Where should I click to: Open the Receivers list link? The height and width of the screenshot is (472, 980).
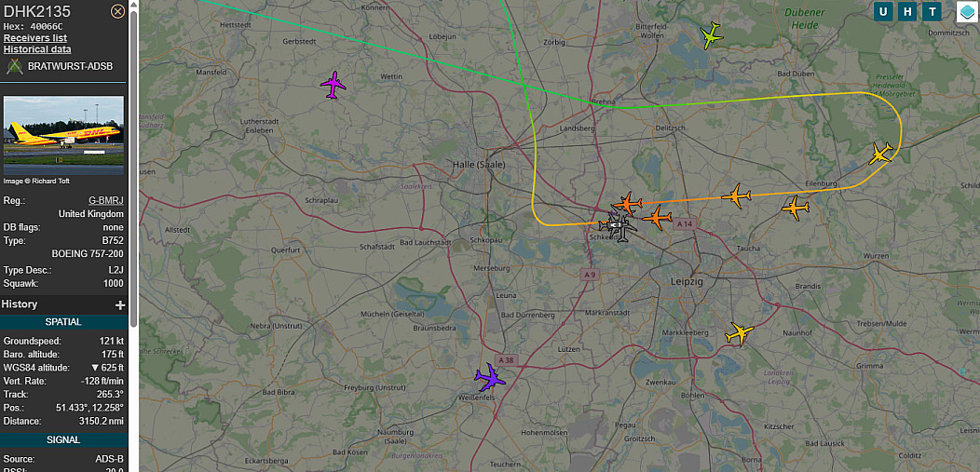[35, 38]
